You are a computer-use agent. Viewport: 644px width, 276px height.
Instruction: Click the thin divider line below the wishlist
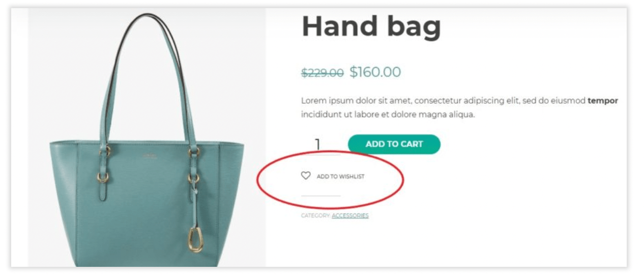(320, 196)
